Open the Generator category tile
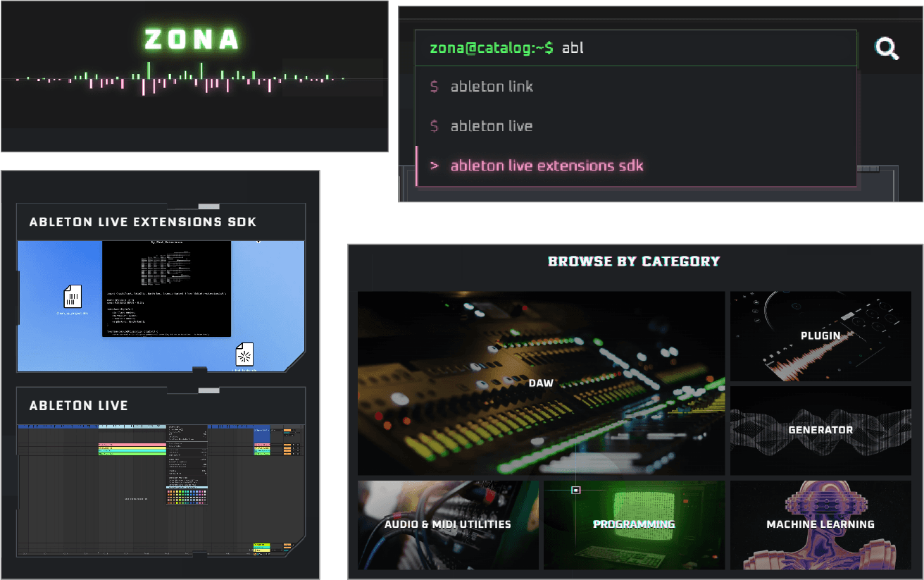 820,430
